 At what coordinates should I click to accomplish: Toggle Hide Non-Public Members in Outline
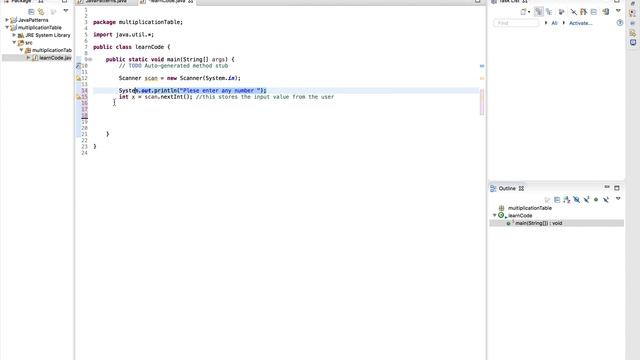[596, 200]
